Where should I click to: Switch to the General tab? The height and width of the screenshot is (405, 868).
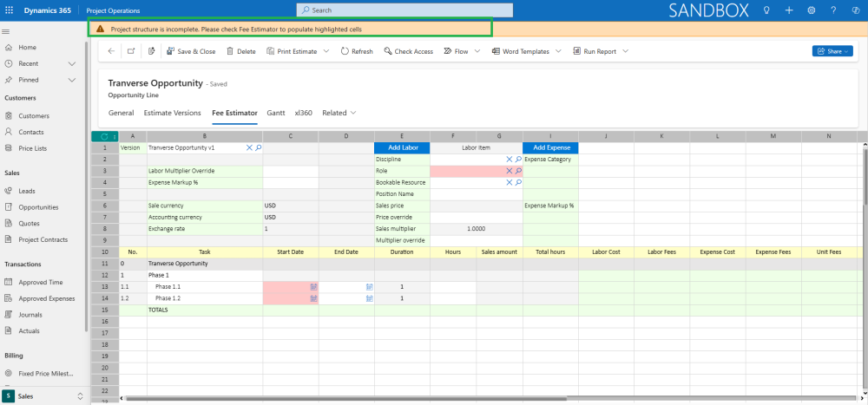click(x=122, y=113)
